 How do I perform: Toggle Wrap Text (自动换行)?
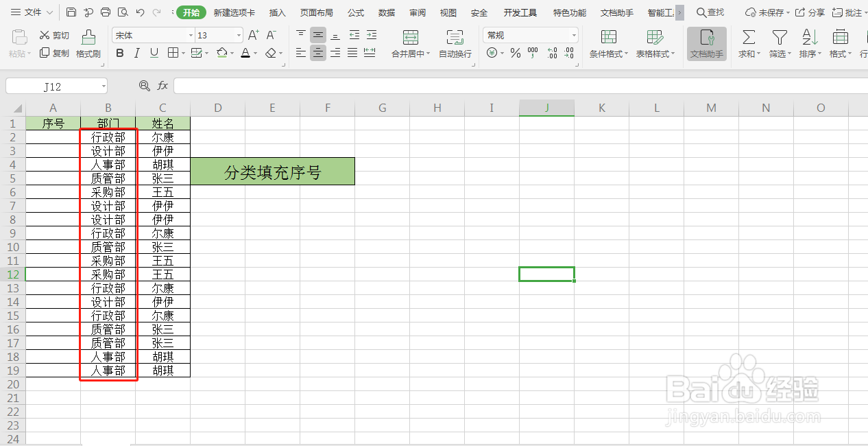(x=455, y=44)
